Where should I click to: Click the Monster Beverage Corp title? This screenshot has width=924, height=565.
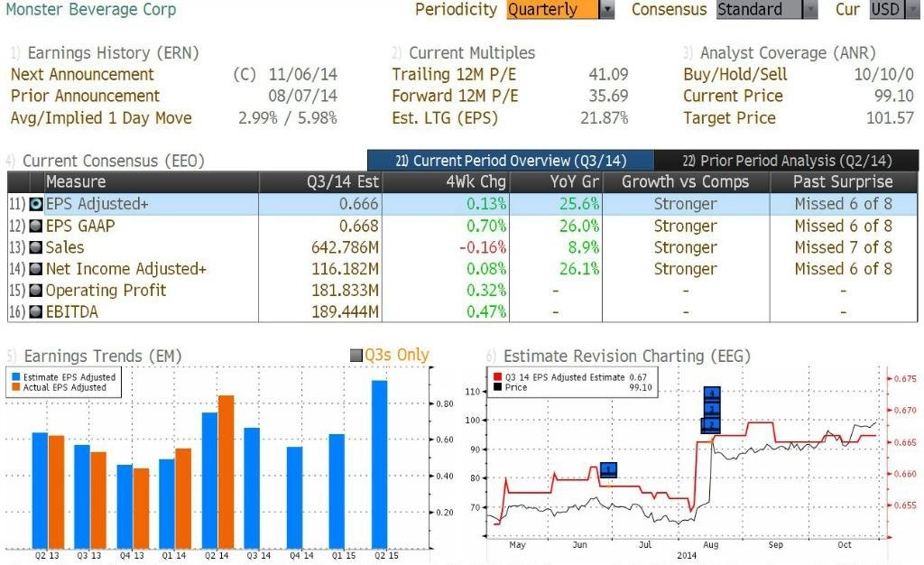point(91,9)
